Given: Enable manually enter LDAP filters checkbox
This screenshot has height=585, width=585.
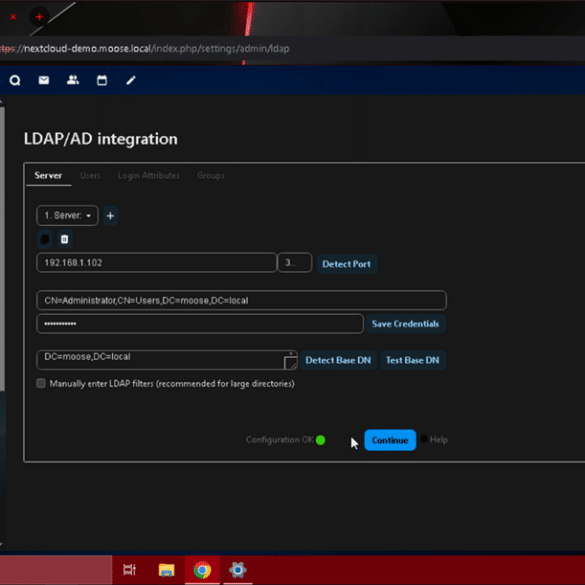Looking at the screenshot, I should point(41,384).
